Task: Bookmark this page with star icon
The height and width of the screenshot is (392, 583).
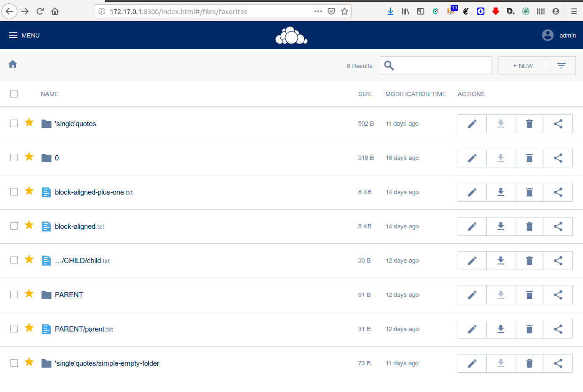Action: pyautogui.click(x=345, y=11)
